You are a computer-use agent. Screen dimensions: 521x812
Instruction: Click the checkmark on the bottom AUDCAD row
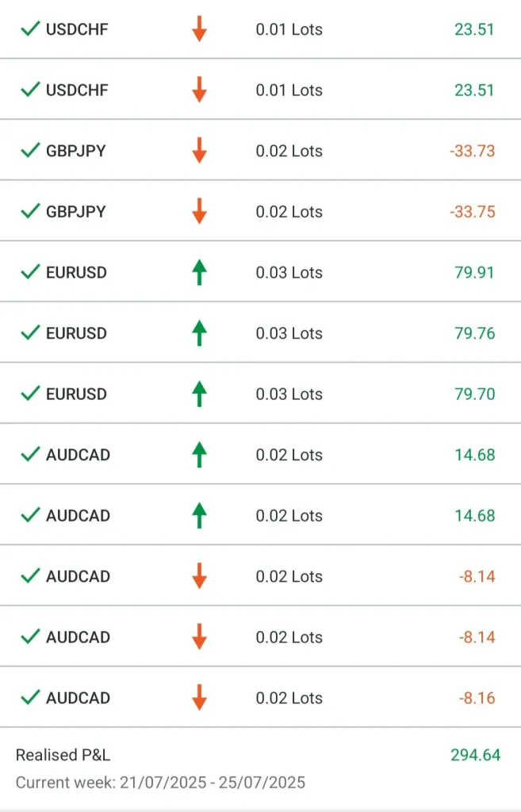[x=30, y=698]
